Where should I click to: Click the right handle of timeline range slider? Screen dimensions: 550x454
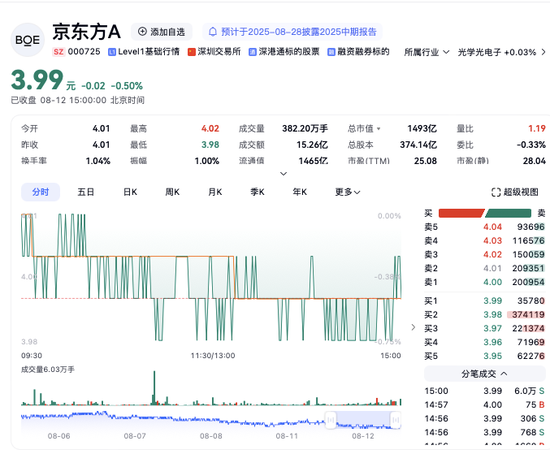(395, 420)
